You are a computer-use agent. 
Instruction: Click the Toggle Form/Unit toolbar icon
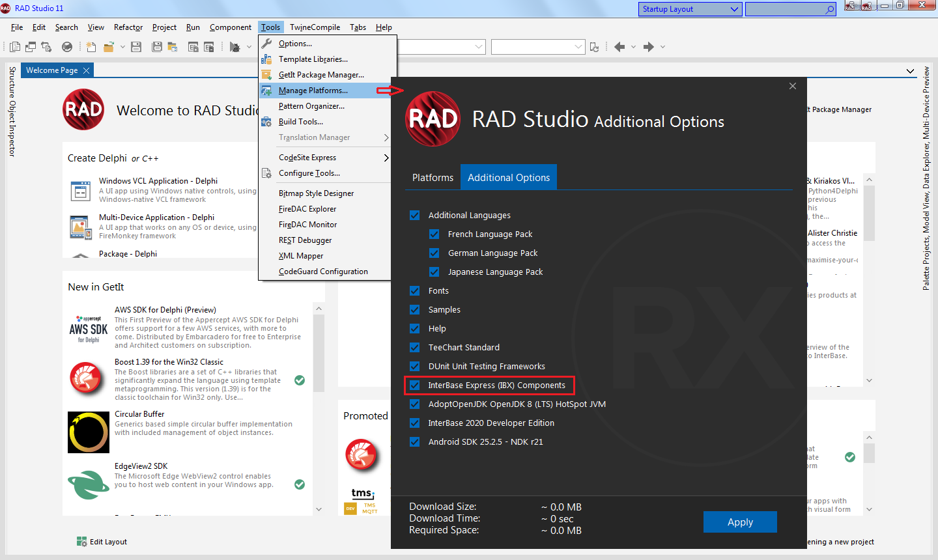click(x=46, y=47)
